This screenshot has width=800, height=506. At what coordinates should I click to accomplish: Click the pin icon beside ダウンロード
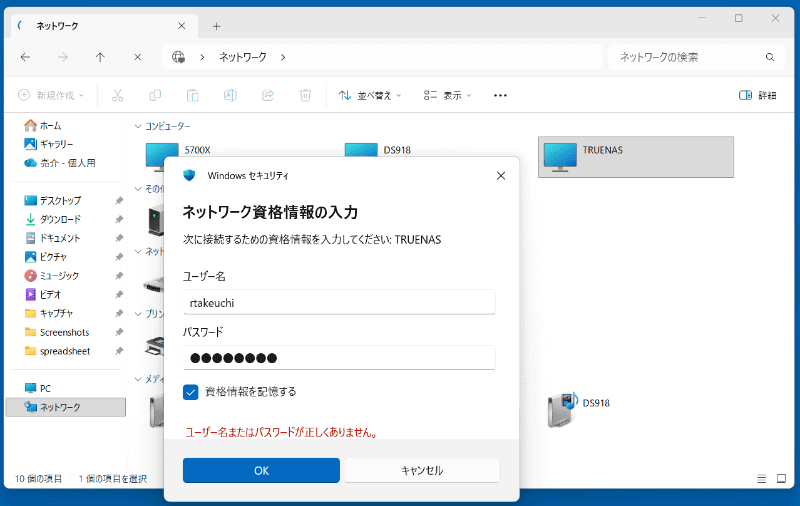119,219
